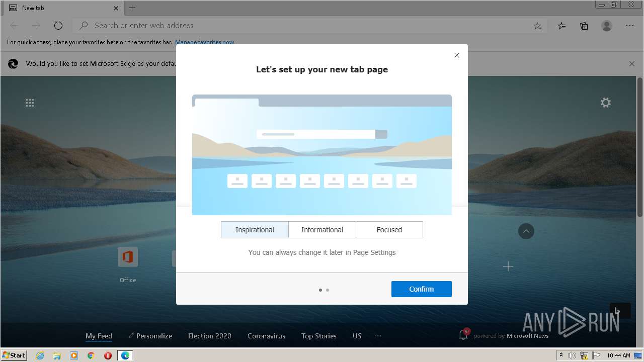Open the volume speaker tray icon
644x362 pixels.
[x=572, y=355]
